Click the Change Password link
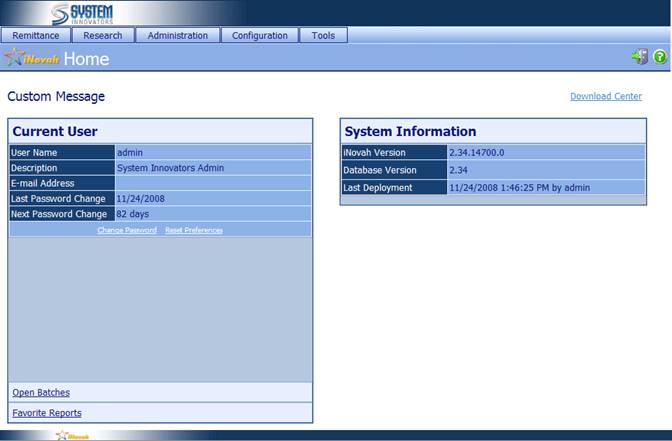This screenshot has width=672, height=441. (127, 230)
